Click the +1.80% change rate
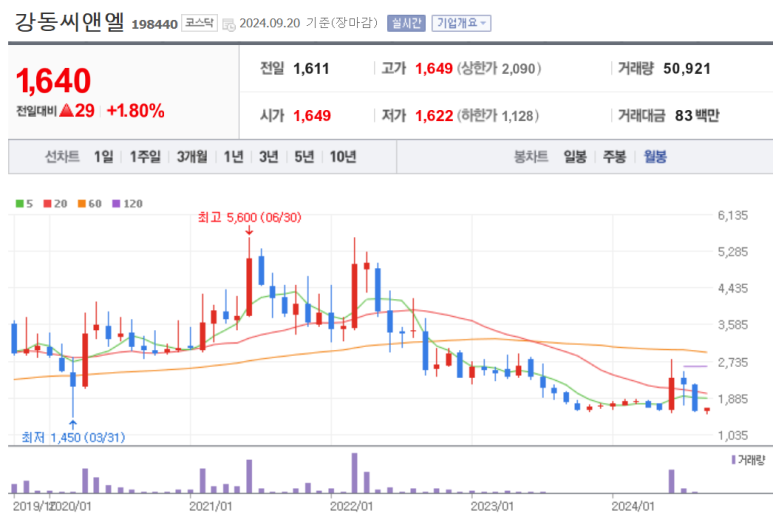The width and height of the screenshot is (773, 522). click(136, 111)
